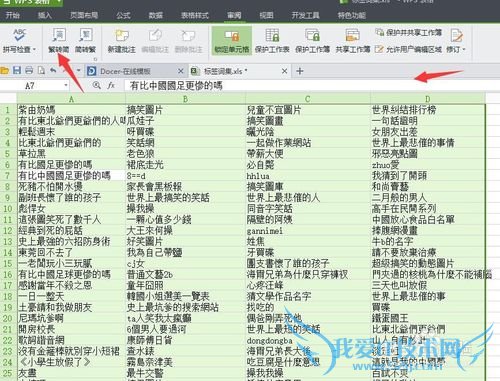This screenshot has width=500, height=381.
Task: Open the 拼写检查 dropdown arrow
Action: click(34, 49)
